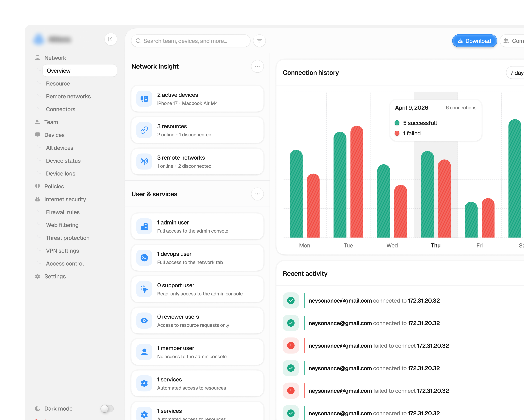
Task: Collapse the Internet security sidebar group
Action: pos(65,199)
